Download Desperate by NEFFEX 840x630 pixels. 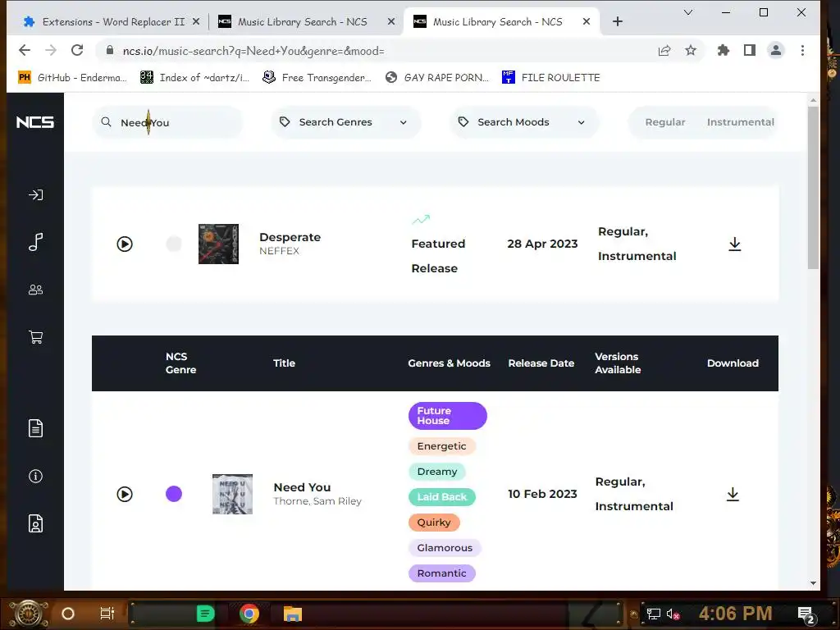coord(734,244)
